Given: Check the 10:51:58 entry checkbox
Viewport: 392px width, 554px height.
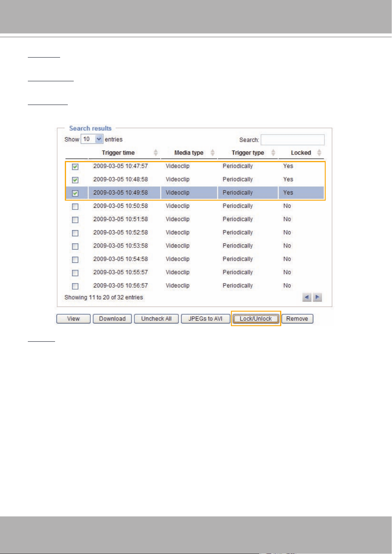Looking at the screenshot, I should tap(75, 220).
